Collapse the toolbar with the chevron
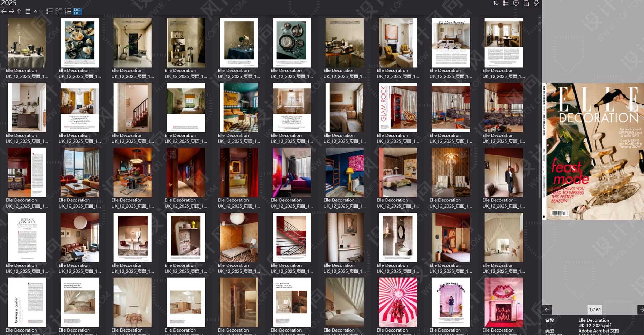Image resolution: width=644 pixels, height=335 pixels. pyautogui.click(x=35, y=12)
